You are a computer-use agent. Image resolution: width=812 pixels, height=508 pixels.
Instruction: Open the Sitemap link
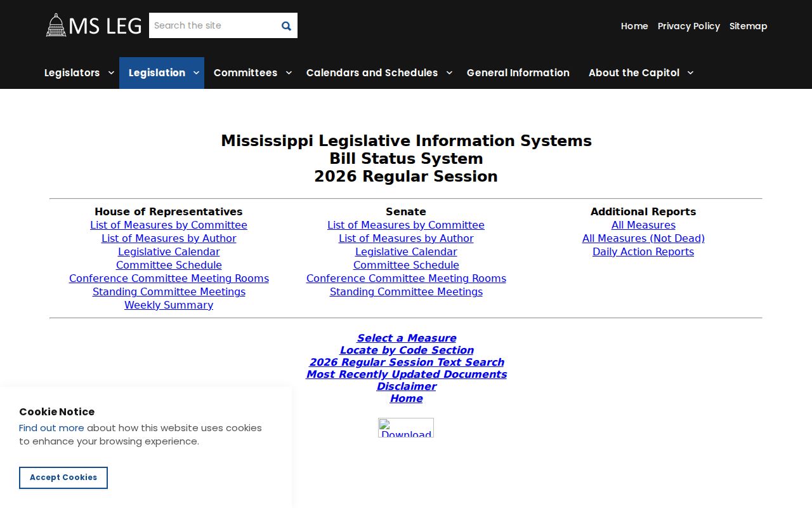749,26
